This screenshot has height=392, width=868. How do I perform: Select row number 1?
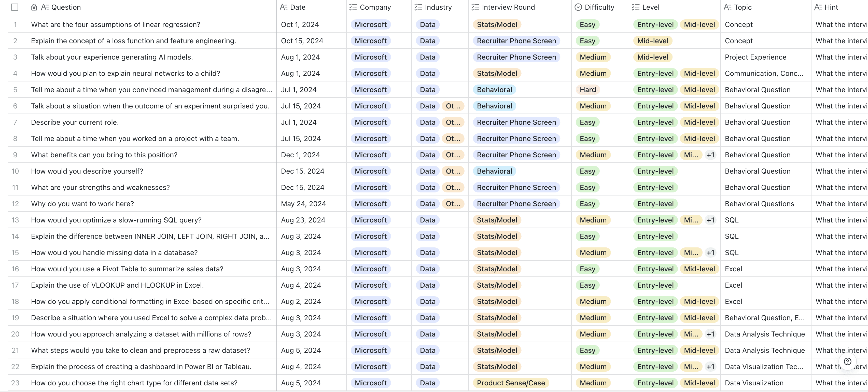click(x=15, y=25)
